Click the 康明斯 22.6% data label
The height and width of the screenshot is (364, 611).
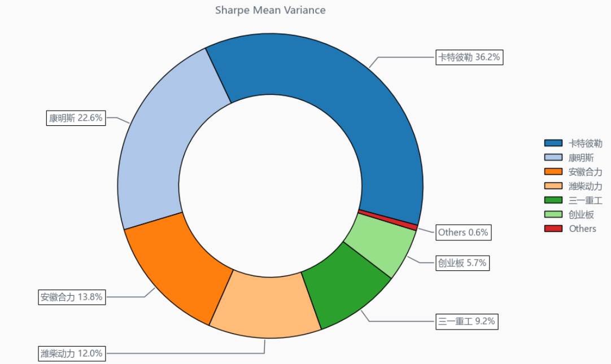click(76, 117)
